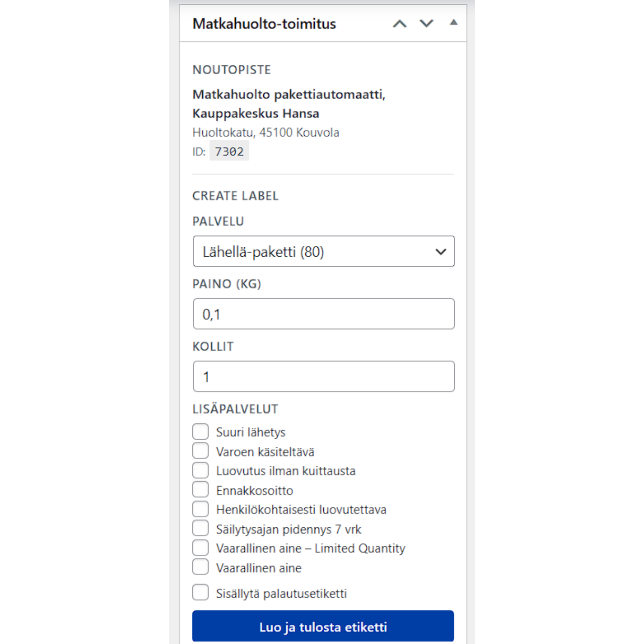Move Matkahuolto-toimitus panel down
The height and width of the screenshot is (644, 644).
(x=426, y=24)
